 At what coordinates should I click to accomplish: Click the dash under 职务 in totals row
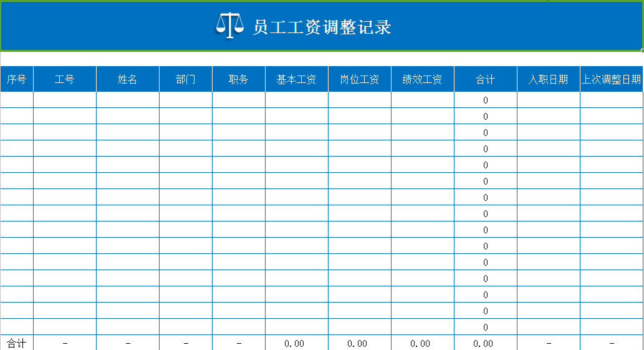[239, 343]
